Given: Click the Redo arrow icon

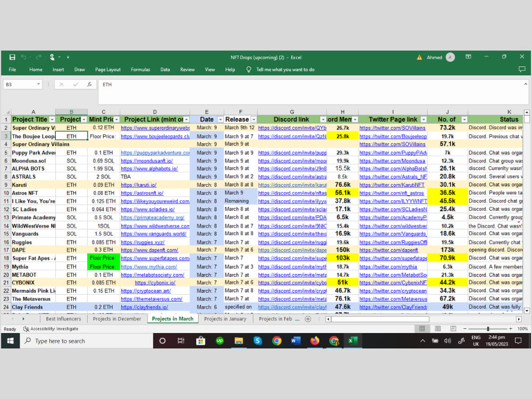Looking at the screenshot, I should point(38,57).
